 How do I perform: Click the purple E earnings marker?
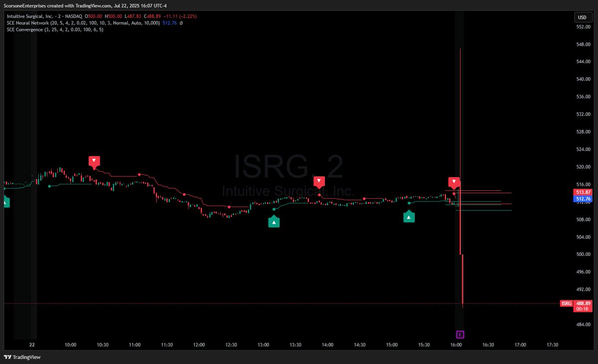click(x=460, y=334)
